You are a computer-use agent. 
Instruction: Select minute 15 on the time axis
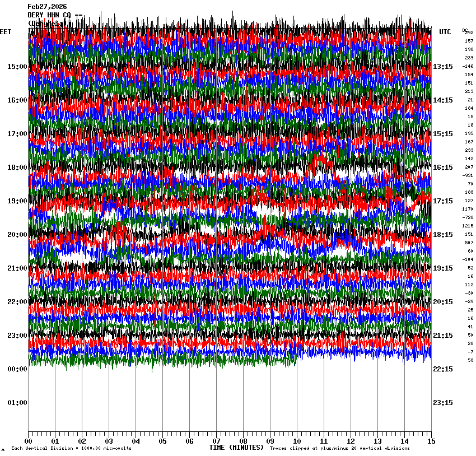pos(431,441)
